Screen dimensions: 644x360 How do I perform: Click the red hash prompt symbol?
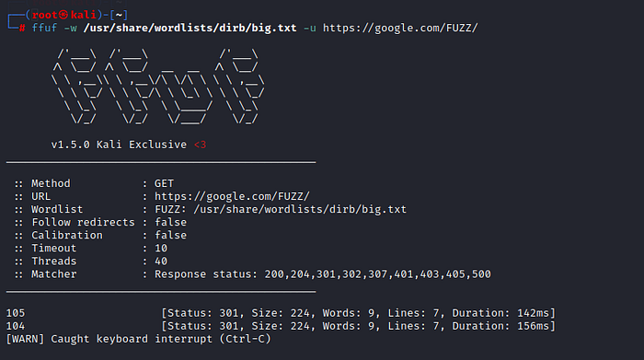coord(22,28)
